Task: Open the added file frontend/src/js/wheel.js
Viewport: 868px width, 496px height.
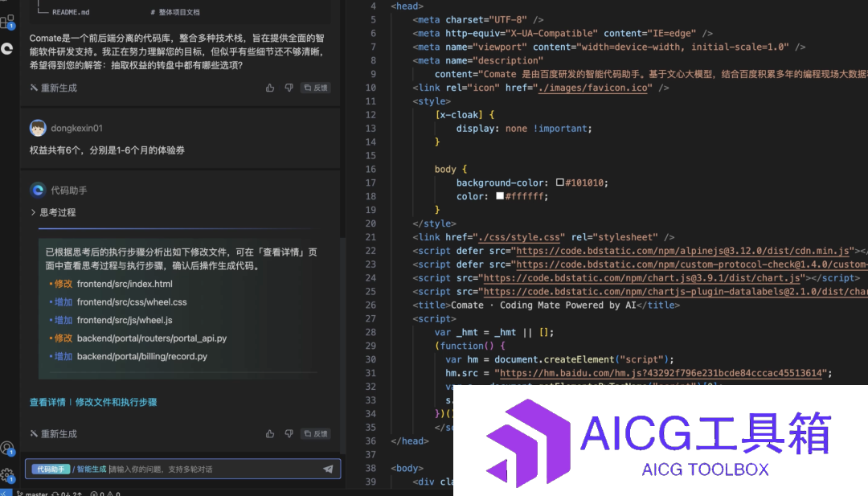Action: click(x=125, y=320)
